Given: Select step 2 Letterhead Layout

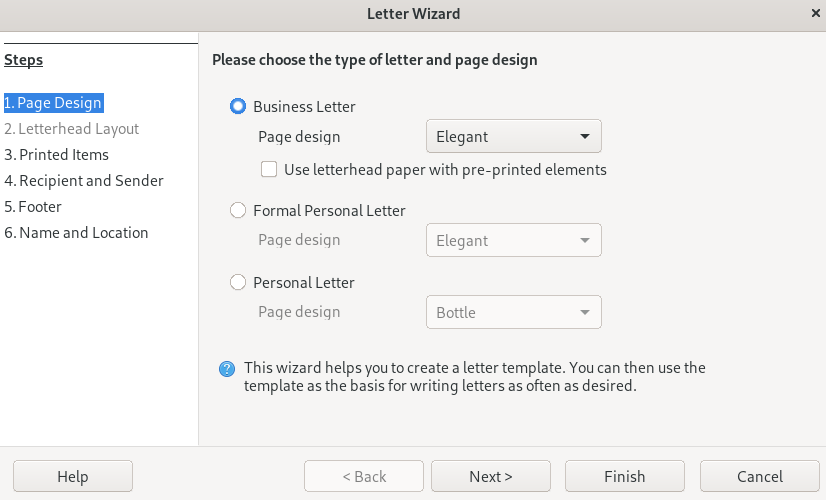Looking at the screenshot, I should (x=72, y=128).
